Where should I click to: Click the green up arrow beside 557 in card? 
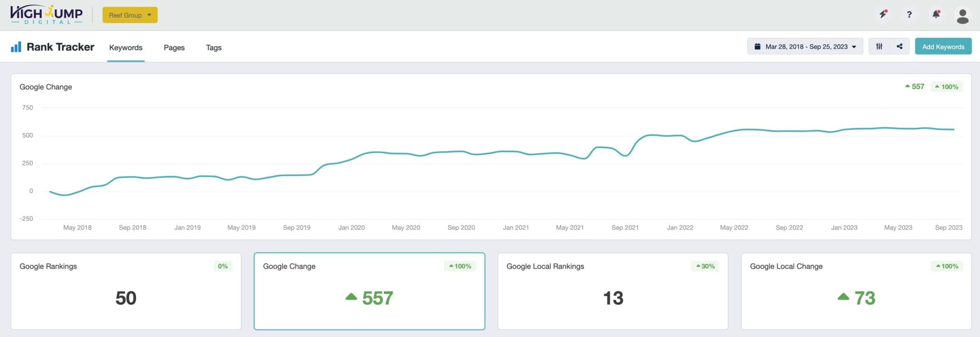(351, 297)
